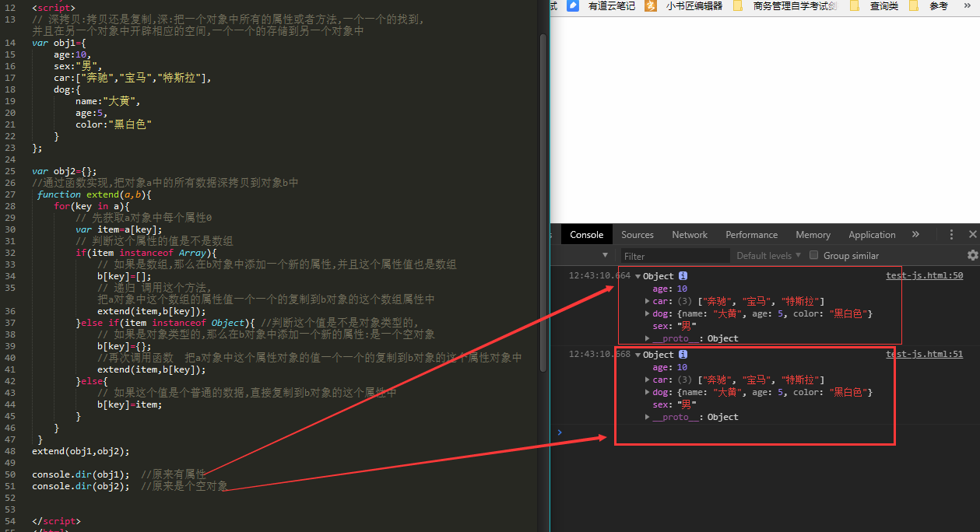Viewport: 980px width, 532px height.
Task: Expand the dog property in the second Object
Action: [648, 392]
